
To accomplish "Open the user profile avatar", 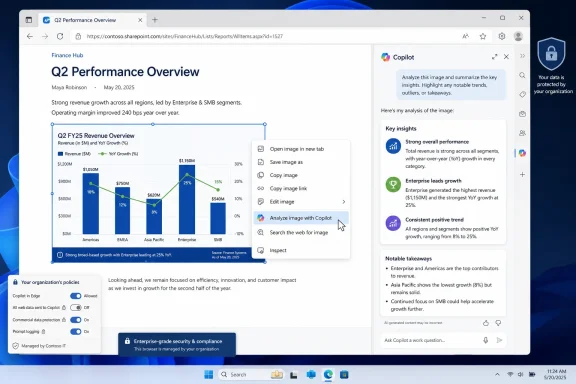I will pyautogui.click(x=518, y=36).
